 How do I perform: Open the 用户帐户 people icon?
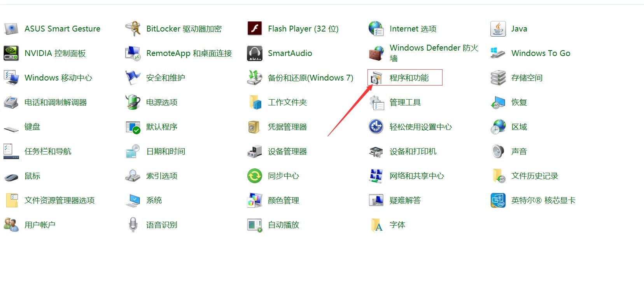[11, 225]
